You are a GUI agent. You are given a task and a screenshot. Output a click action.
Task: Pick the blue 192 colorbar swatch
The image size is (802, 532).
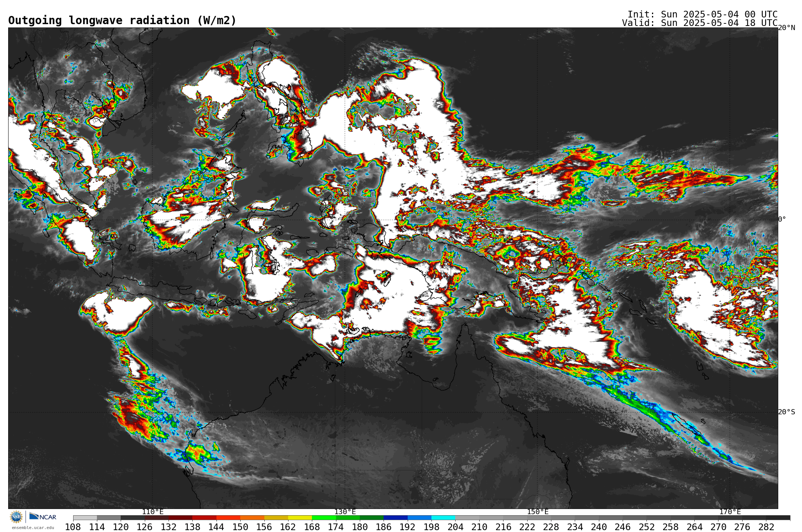point(419,518)
